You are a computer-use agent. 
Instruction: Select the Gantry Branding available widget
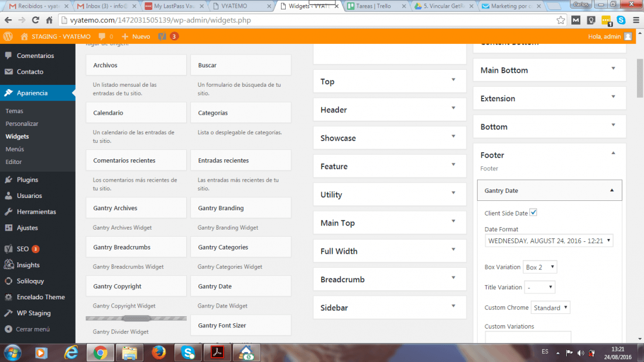tap(241, 208)
